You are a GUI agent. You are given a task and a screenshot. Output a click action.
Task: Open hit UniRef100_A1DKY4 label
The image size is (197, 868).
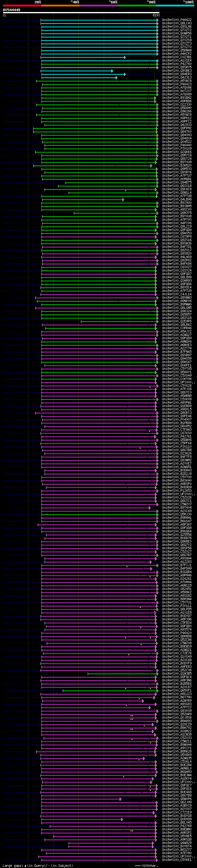click(177, 779)
